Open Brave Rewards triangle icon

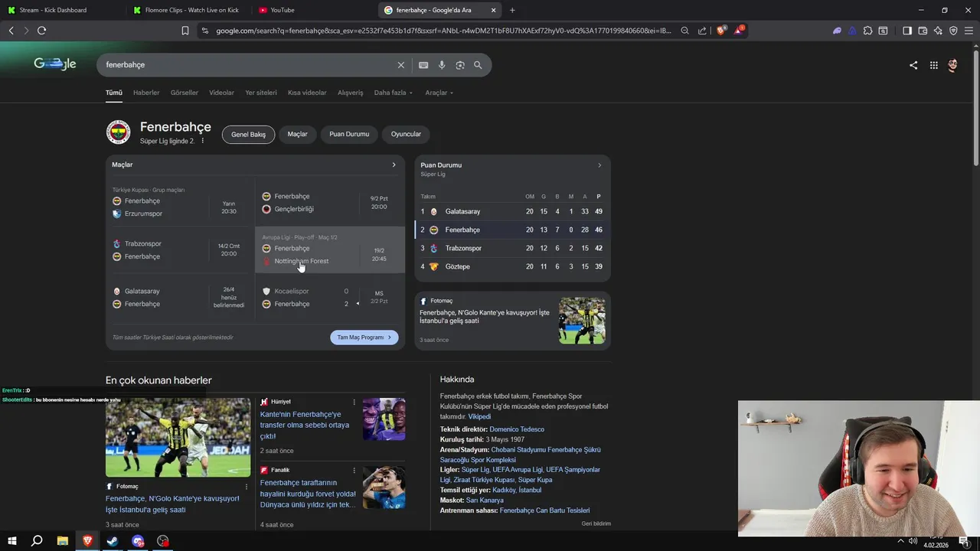[x=739, y=31]
